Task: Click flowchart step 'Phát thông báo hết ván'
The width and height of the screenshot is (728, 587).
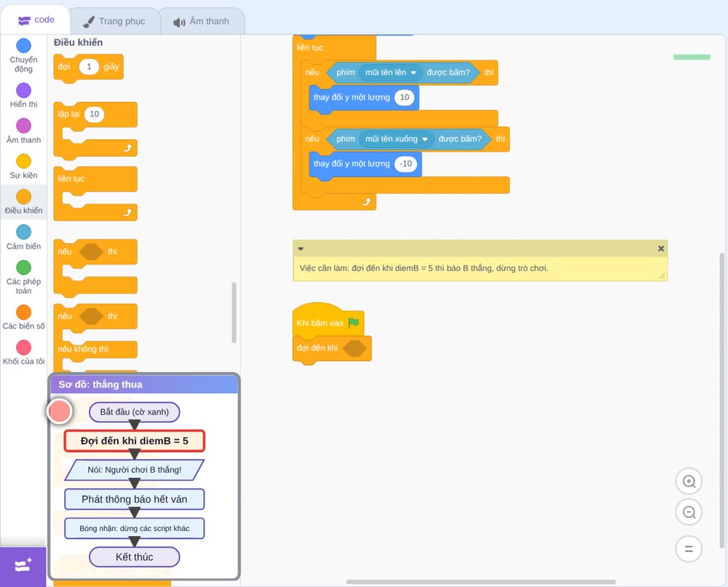Action: 134,499
